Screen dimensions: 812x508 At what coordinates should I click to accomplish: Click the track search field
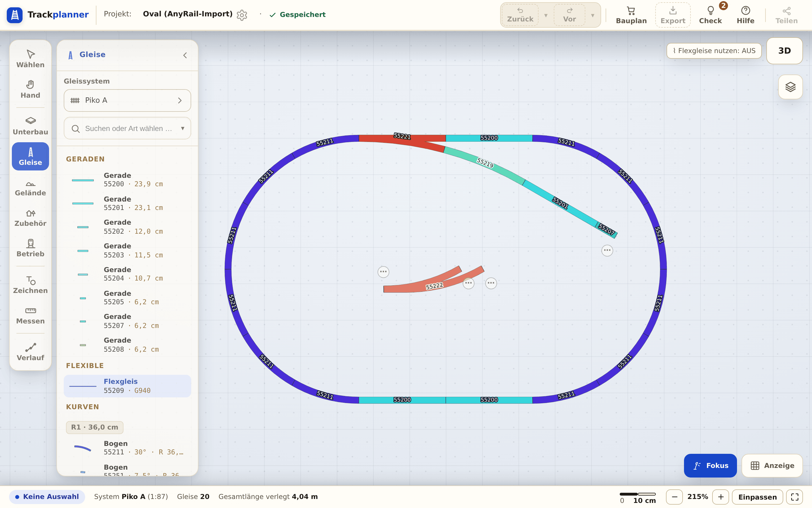point(127,128)
